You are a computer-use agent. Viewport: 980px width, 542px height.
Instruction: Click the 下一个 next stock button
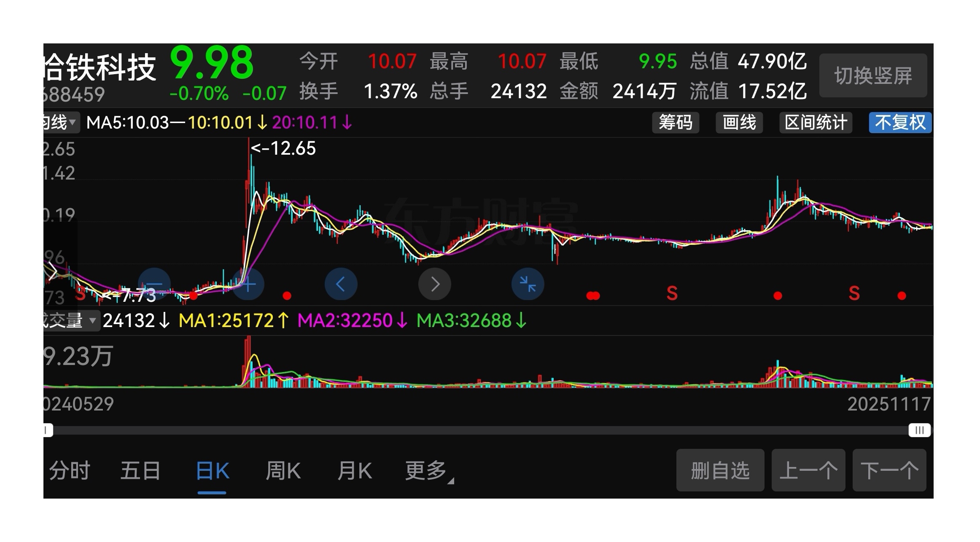coord(889,470)
